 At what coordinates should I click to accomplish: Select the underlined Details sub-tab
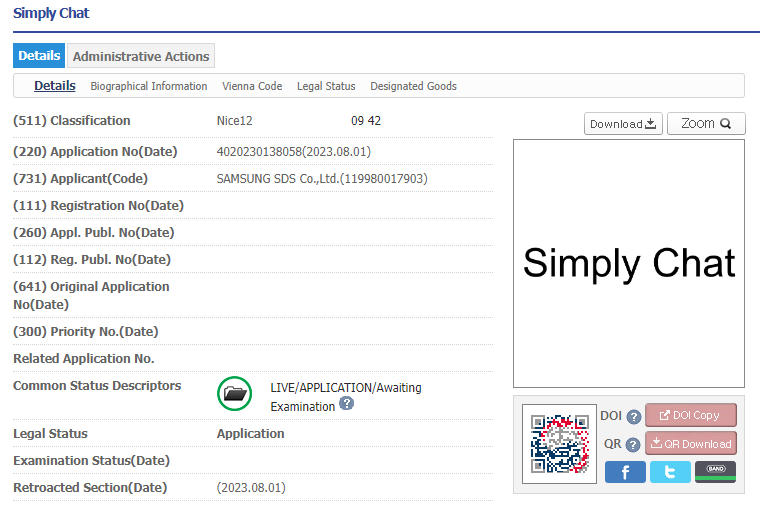point(55,86)
